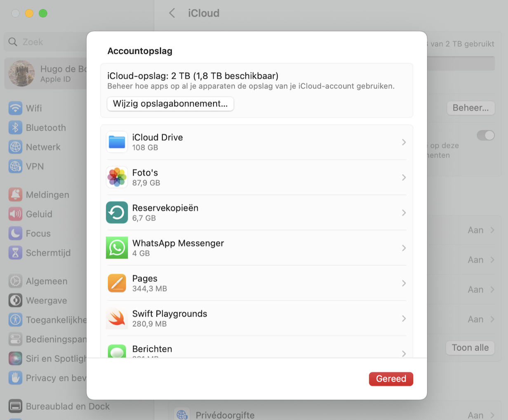The image size is (508, 420).
Task: Click the Pages app icon
Action: coord(117,283)
